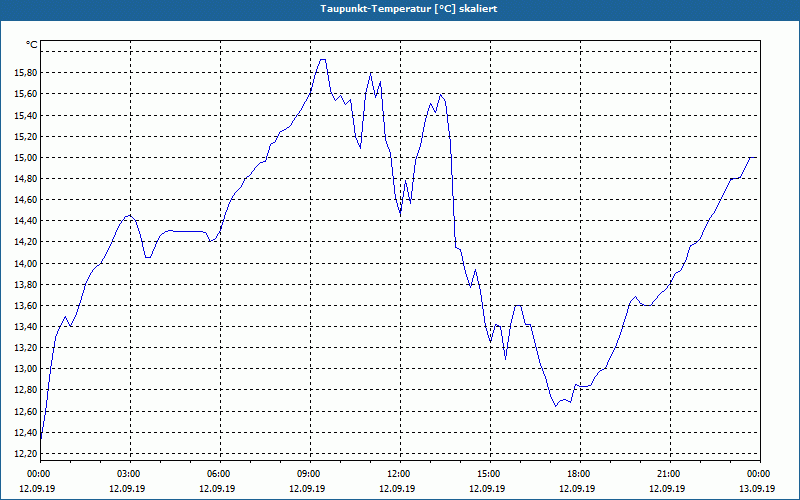Click the 12.09.19 date under 18:00
The width and height of the screenshot is (800, 500).
click(577, 488)
